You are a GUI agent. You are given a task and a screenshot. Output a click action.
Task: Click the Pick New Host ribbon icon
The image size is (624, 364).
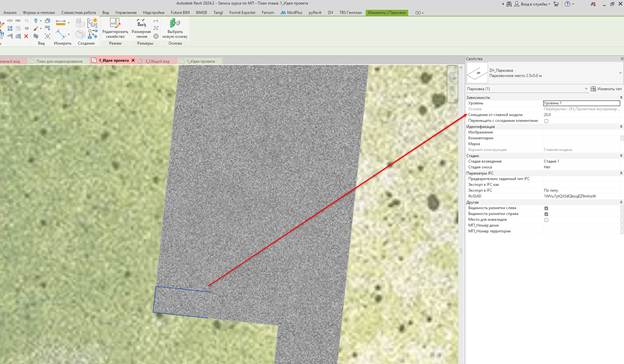[x=175, y=23]
